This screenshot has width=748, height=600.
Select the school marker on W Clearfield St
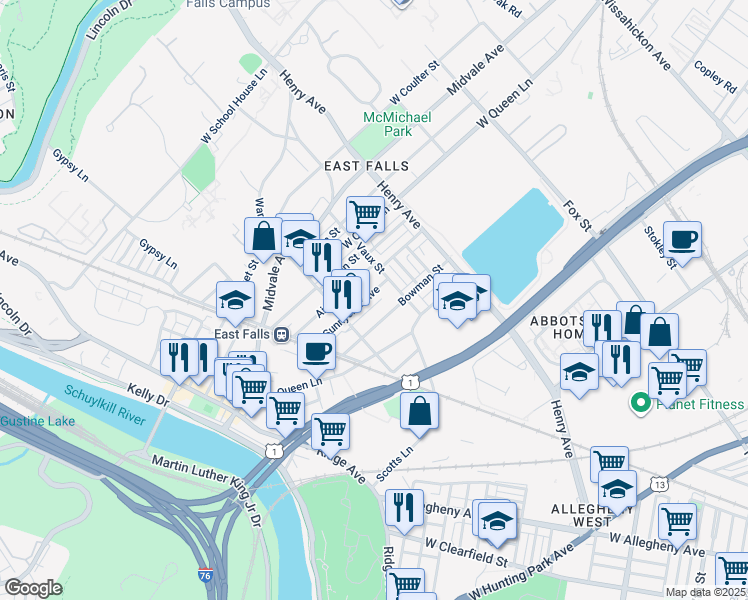[497, 525]
